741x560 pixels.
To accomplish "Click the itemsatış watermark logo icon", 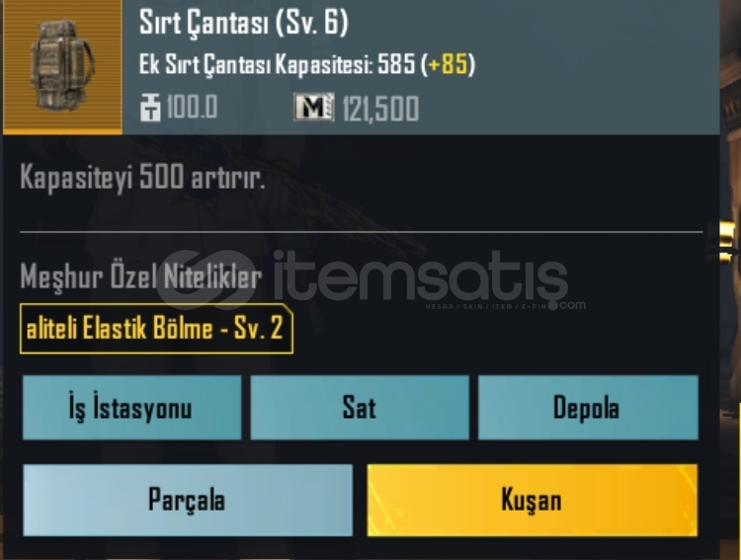I will pyautogui.click(x=206, y=277).
